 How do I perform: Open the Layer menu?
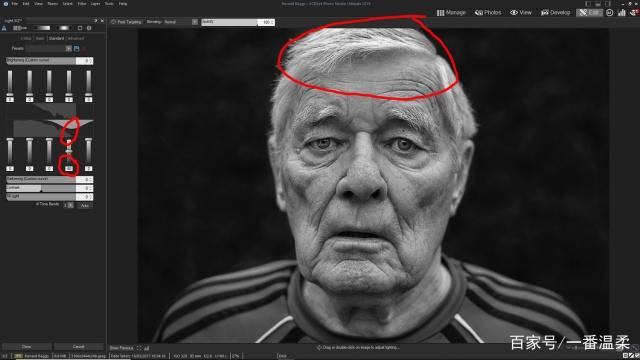[96, 4]
